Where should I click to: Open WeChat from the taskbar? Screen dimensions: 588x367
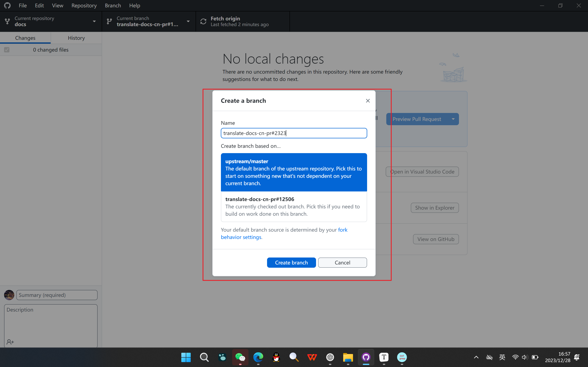pyautogui.click(x=240, y=357)
